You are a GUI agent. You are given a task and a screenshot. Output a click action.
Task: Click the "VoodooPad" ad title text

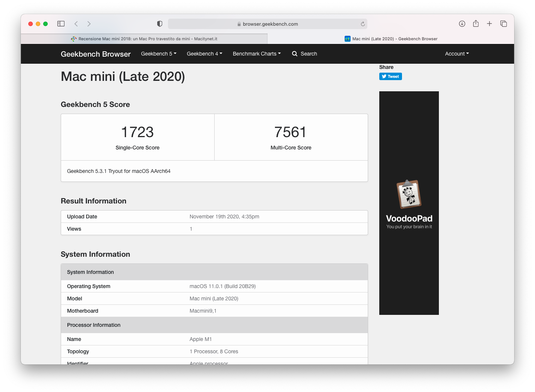click(x=409, y=218)
